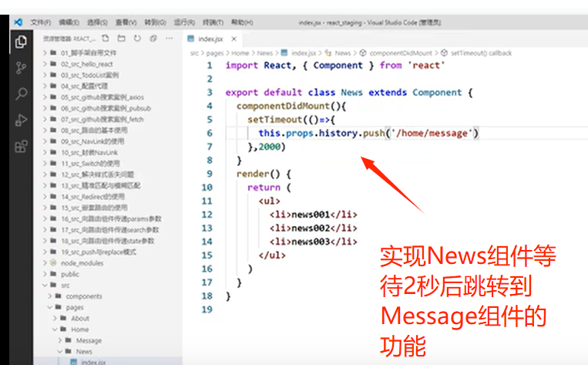Click pages in the breadcrumb path
This screenshot has height=365, width=588.
point(215,53)
